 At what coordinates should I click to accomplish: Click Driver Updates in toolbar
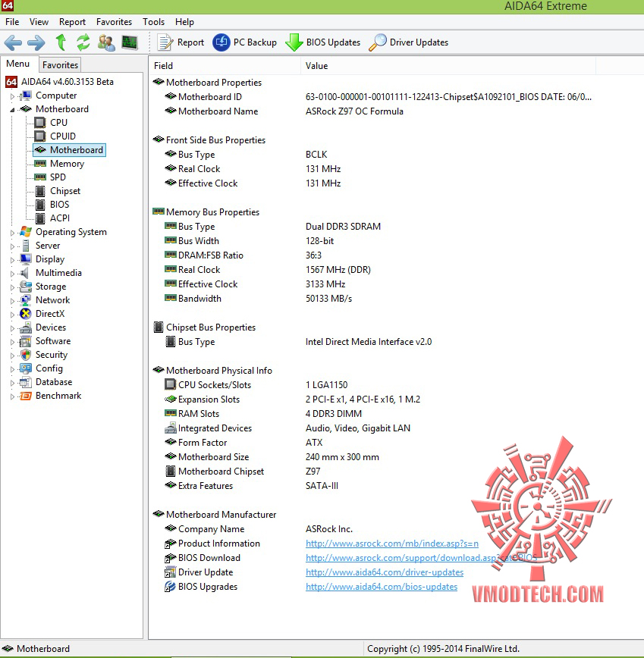[409, 42]
